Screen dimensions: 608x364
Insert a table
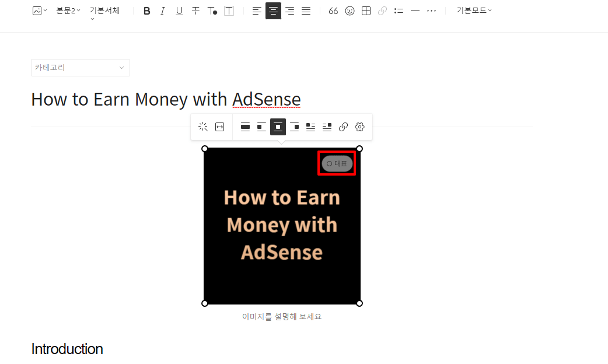(366, 10)
